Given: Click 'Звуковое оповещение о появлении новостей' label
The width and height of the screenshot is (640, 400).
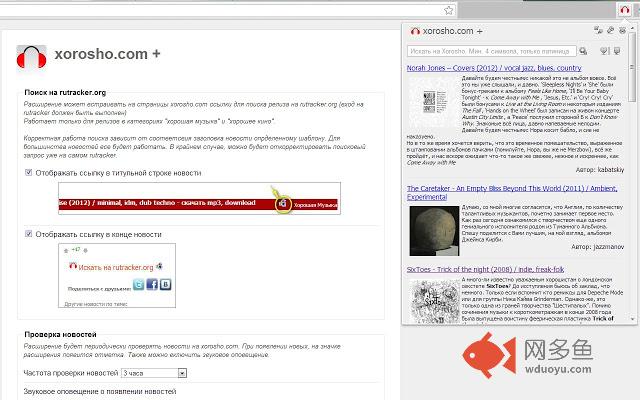Looking at the screenshot, I should tap(100, 391).
